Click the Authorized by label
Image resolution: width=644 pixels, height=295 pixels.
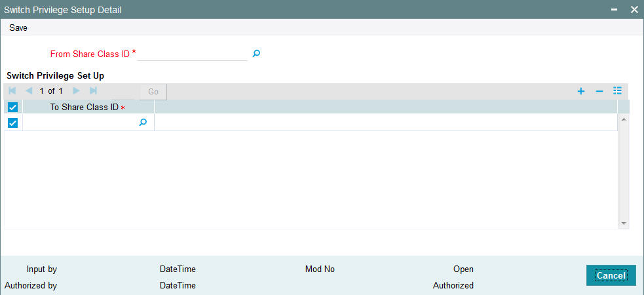[x=31, y=285]
